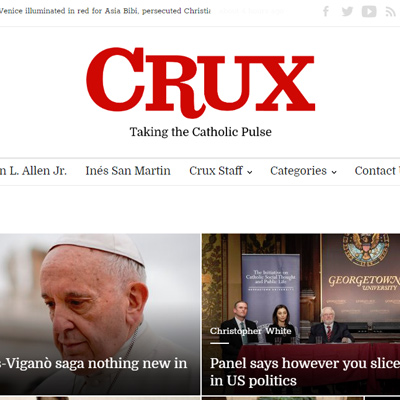
Task: Open the Viganò saga article headline
Action: pos(93,363)
